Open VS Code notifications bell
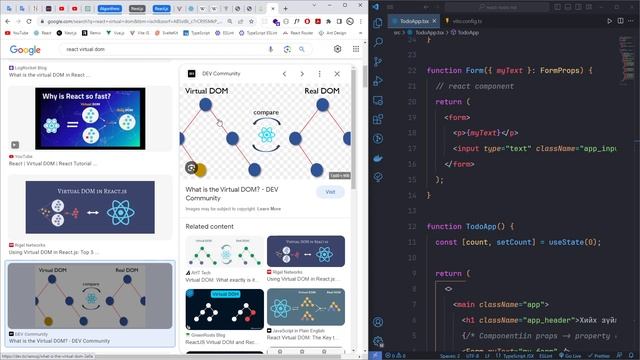 point(632,356)
